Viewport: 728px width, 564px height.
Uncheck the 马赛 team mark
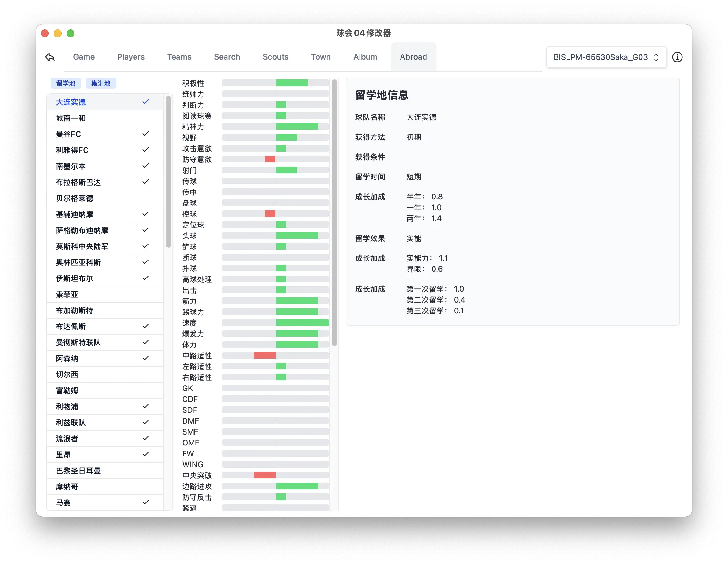click(x=146, y=502)
